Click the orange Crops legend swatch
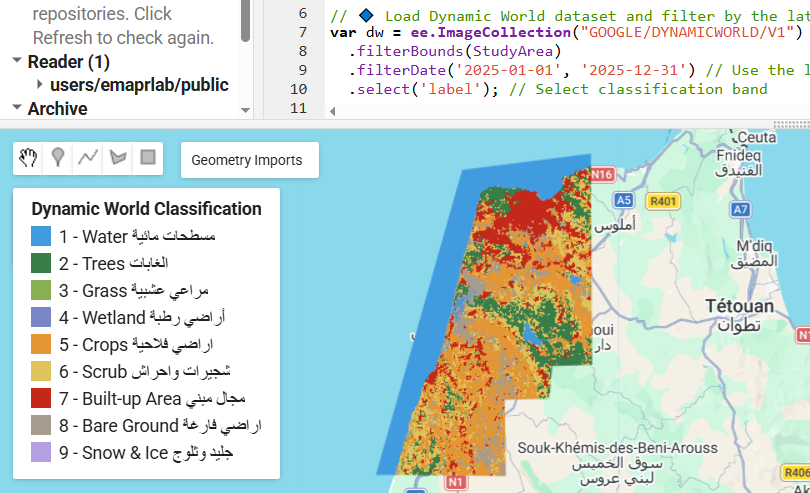This screenshot has width=810, height=493. pyautogui.click(x=41, y=345)
